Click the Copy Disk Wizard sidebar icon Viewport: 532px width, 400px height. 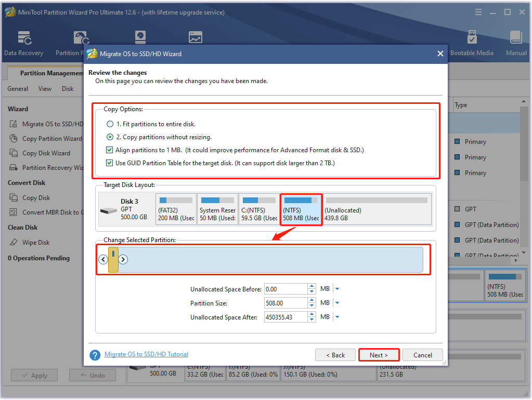pos(13,153)
